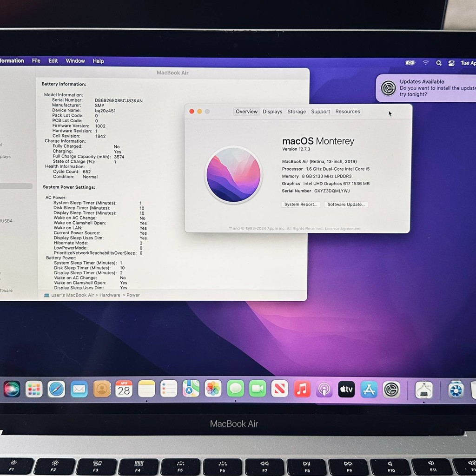Open the Mail app in Dock
The image size is (476, 476).
[x=79, y=389]
